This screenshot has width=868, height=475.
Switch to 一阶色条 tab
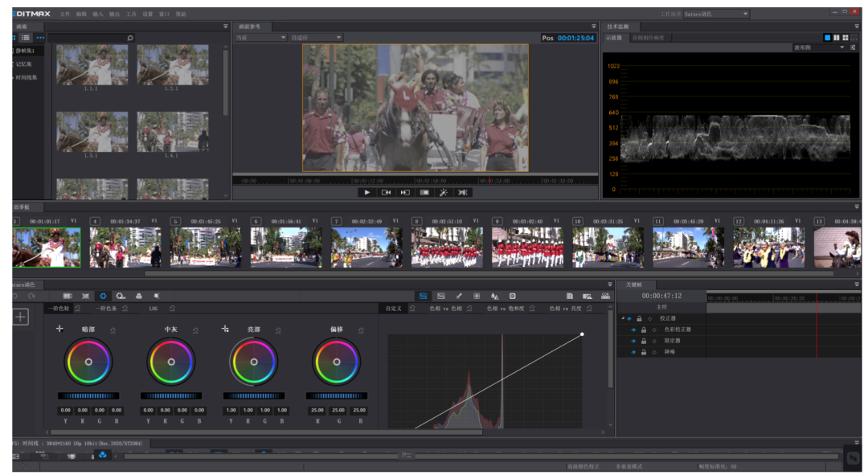pos(106,309)
